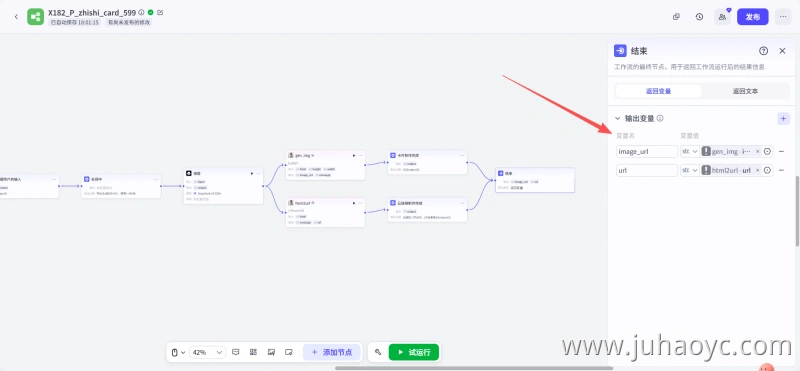Open the debug wrench icon beside 试运行
Viewport: 800px width, 371px height.
click(378, 352)
